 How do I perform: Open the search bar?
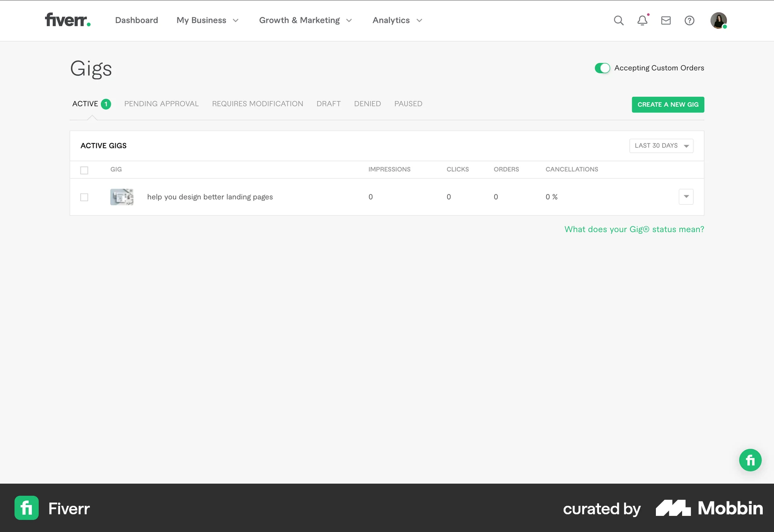click(619, 20)
